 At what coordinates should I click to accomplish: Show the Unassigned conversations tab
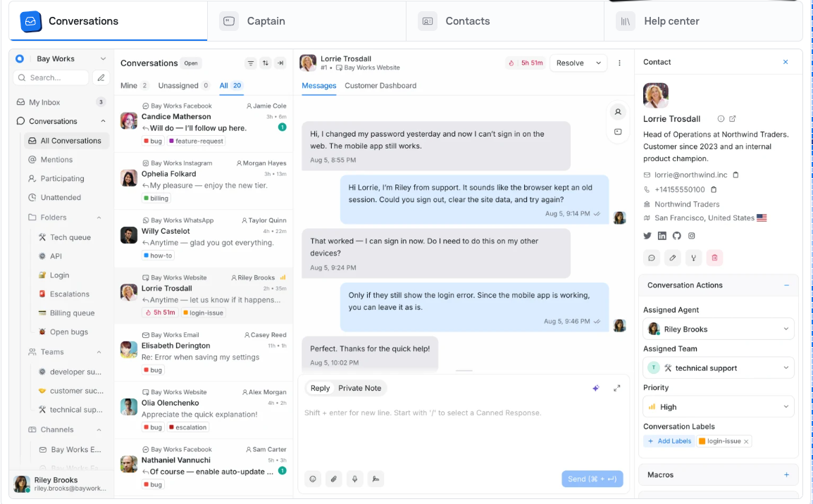point(184,85)
